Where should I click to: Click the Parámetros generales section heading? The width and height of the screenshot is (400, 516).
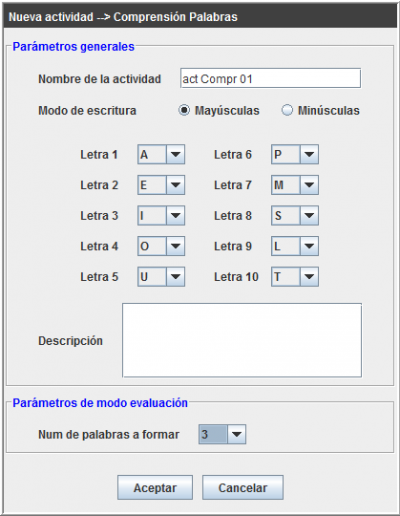click(73, 47)
